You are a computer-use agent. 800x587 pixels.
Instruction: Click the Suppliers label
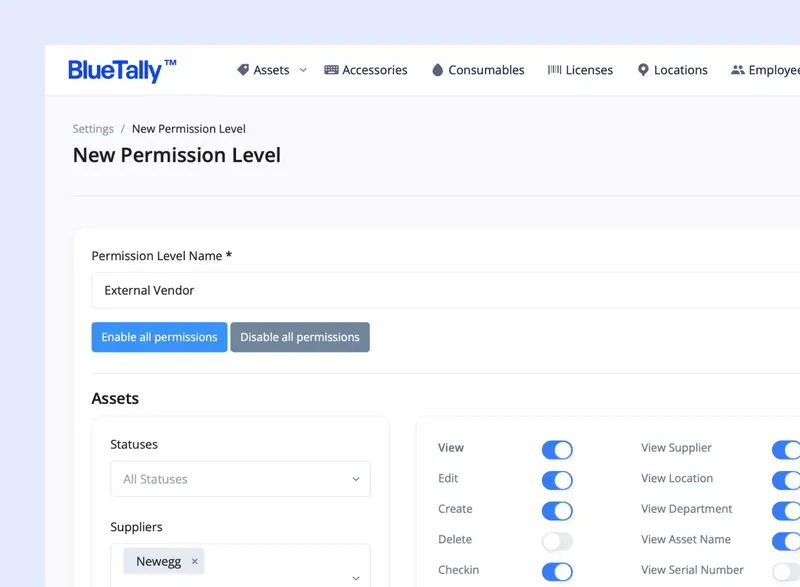(x=136, y=527)
